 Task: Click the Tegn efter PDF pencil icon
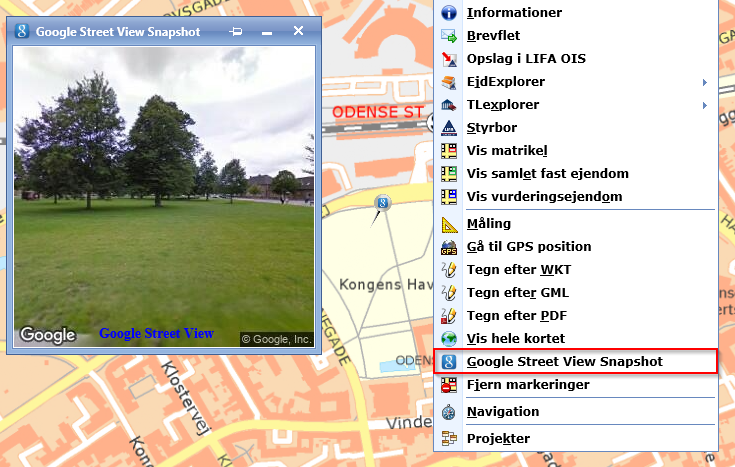point(449,316)
